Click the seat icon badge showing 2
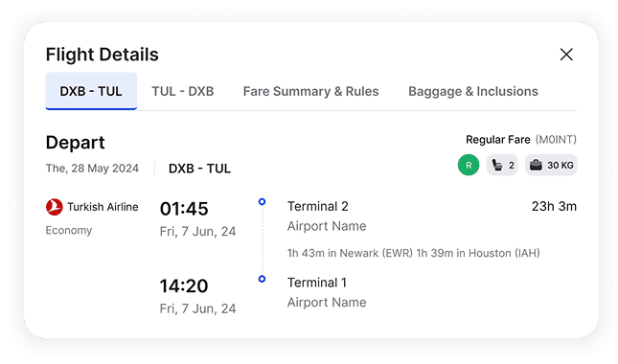This screenshot has height=364, width=618. [x=502, y=165]
